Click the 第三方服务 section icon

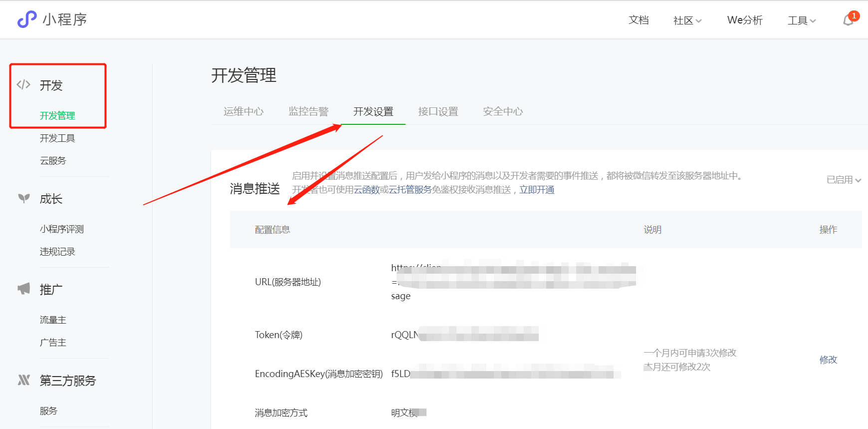[x=23, y=380]
